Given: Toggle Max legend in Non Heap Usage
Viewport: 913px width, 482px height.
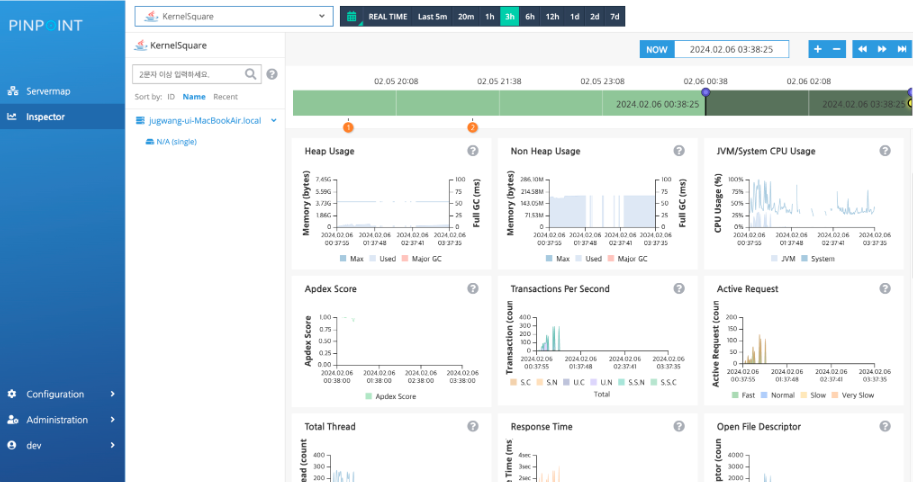Looking at the screenshot, I should [558, 258].
